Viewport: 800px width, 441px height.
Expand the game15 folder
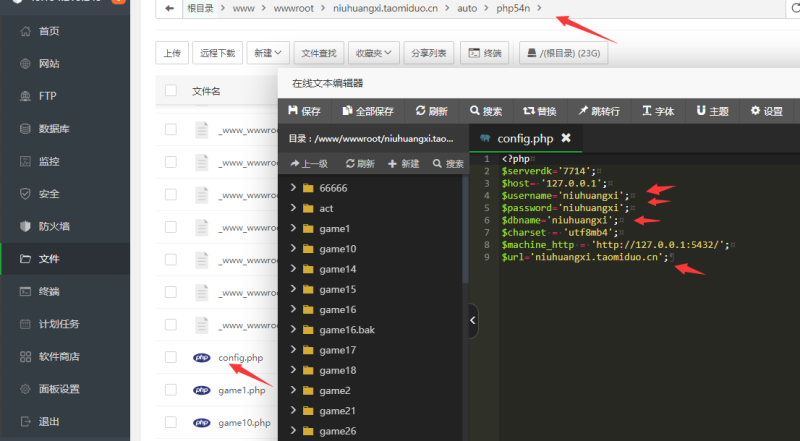pyautogui.click(x=293, y=289)
